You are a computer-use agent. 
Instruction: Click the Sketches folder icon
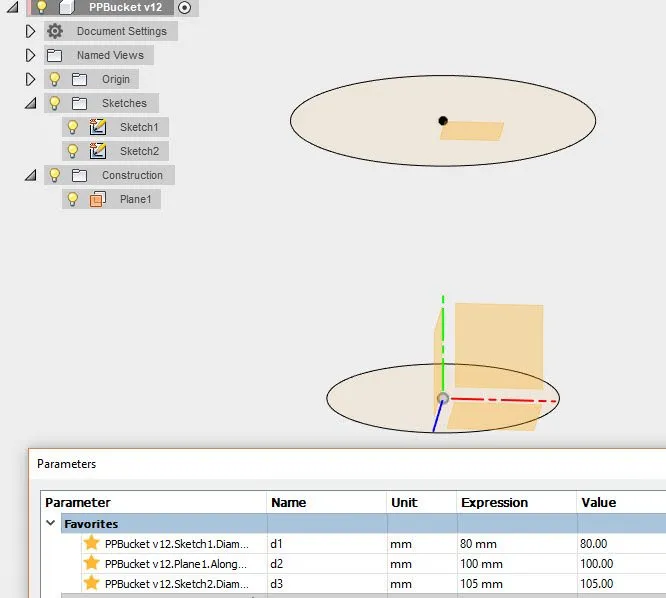pos(79,103)
